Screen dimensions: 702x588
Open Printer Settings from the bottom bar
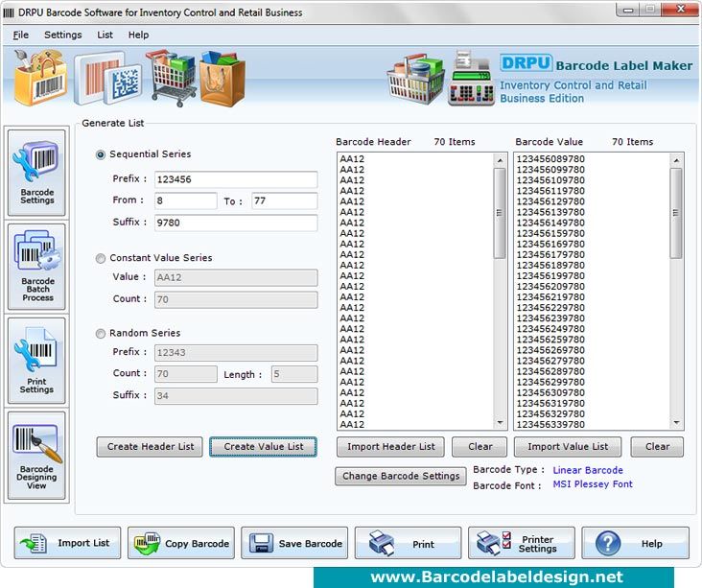tap(522, 543)
